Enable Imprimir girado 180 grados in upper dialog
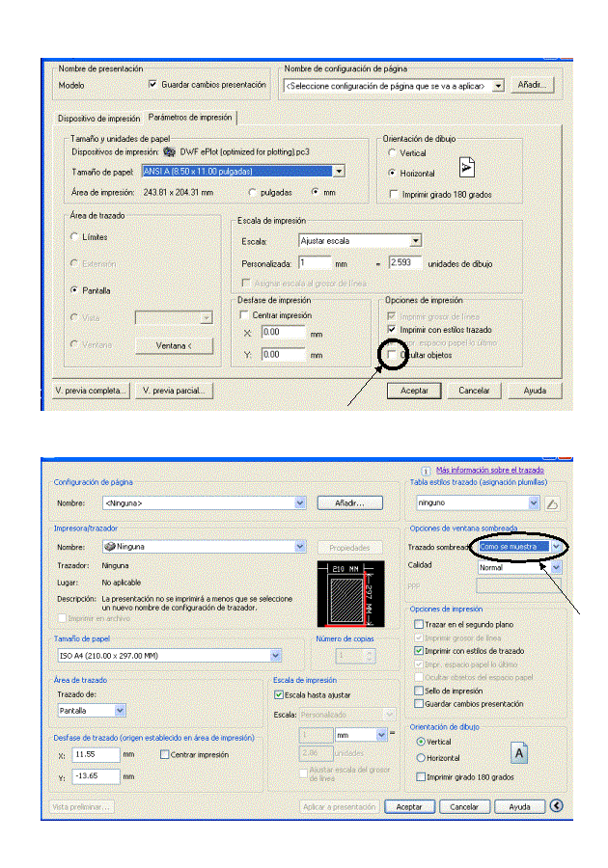The height and width of the screenshot is (868, 608). click(x=394, y=194)
